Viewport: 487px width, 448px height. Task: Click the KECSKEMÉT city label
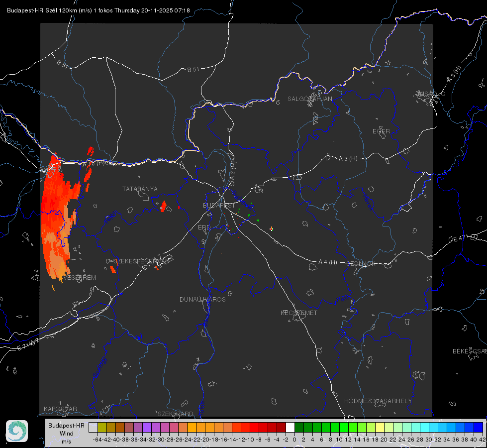(299, 313)
